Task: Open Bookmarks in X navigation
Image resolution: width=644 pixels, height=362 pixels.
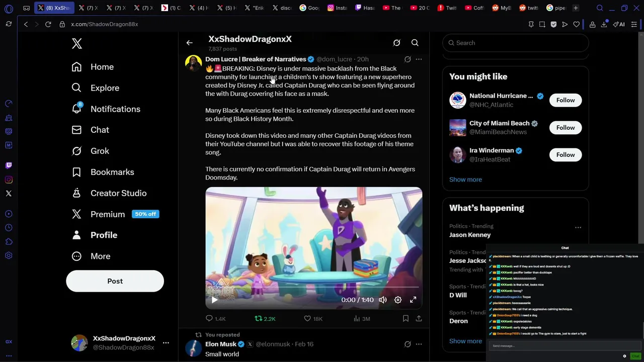Action: [x=103, y=172]
